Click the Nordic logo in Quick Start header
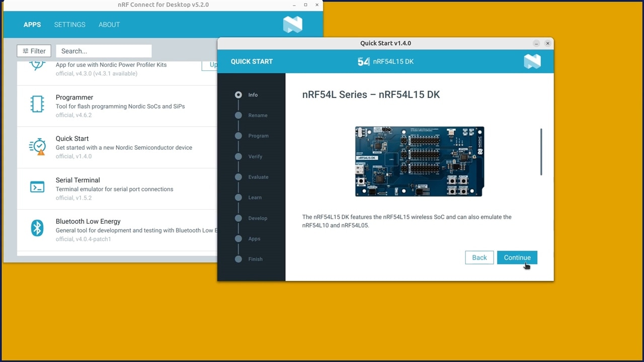Screen dimensions: 644x362 coord(532,61)
